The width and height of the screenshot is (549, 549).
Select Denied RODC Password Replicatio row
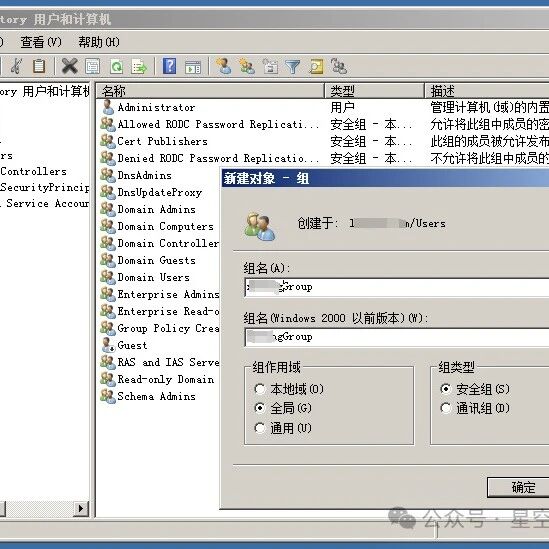[210, 158]
